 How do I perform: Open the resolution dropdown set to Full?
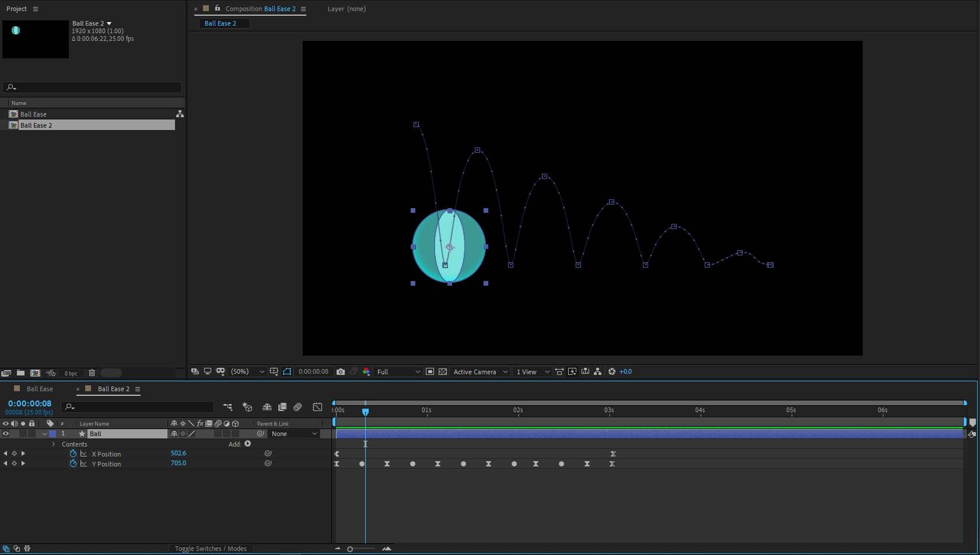click(398, 372)
